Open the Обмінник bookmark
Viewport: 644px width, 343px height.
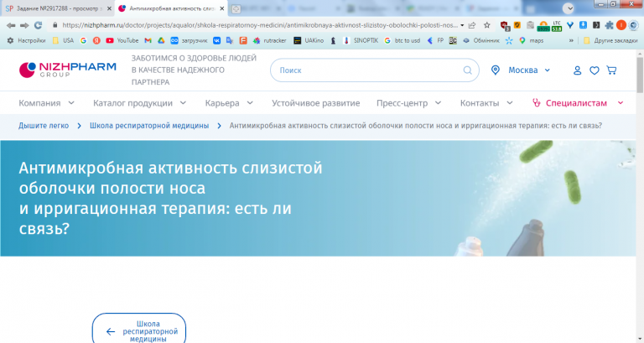point(481,40)
